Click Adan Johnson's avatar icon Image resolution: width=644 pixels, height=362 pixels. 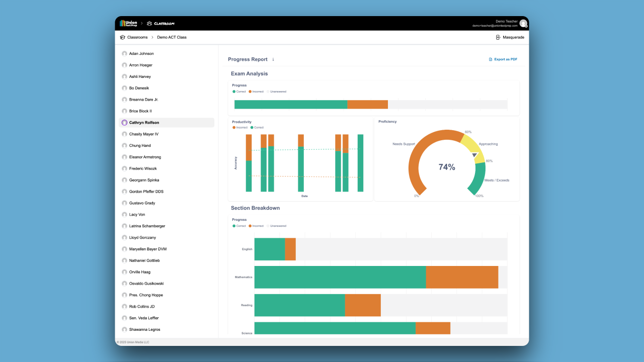point(124,53)
